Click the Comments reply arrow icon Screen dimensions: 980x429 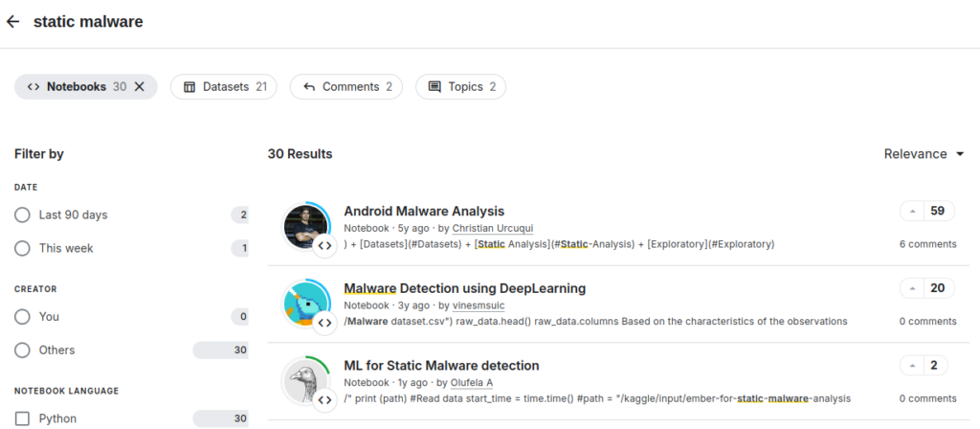pyautogui.click(x=309, y=86)
